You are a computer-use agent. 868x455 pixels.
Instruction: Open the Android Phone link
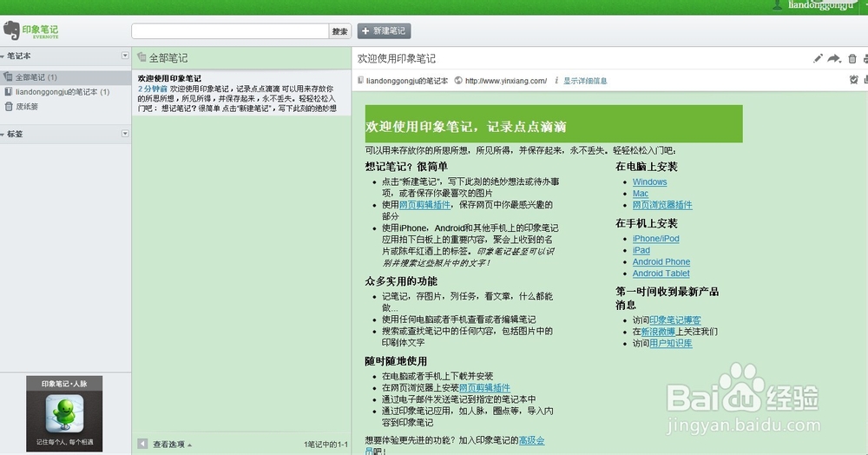661,262
